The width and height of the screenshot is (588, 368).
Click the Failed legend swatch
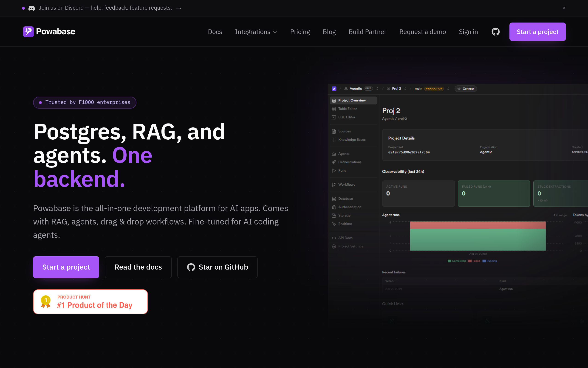pyautogui.click(x=470, y=261)
